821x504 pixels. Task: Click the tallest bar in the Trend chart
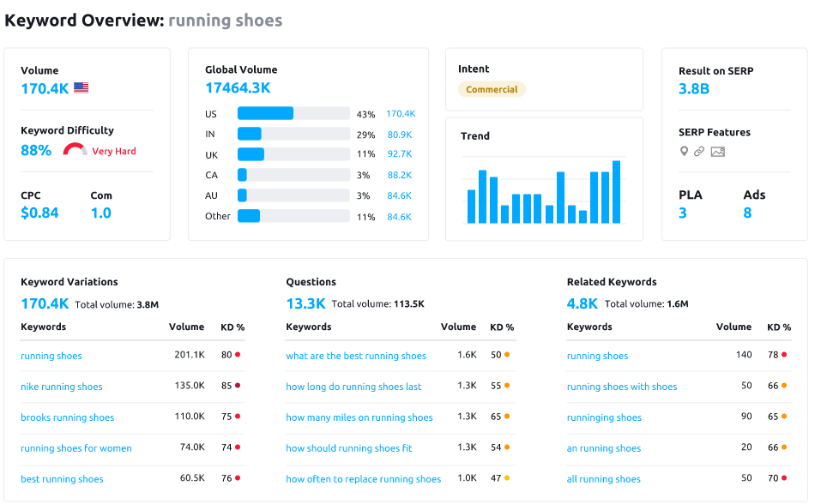[x=616, y=192]
